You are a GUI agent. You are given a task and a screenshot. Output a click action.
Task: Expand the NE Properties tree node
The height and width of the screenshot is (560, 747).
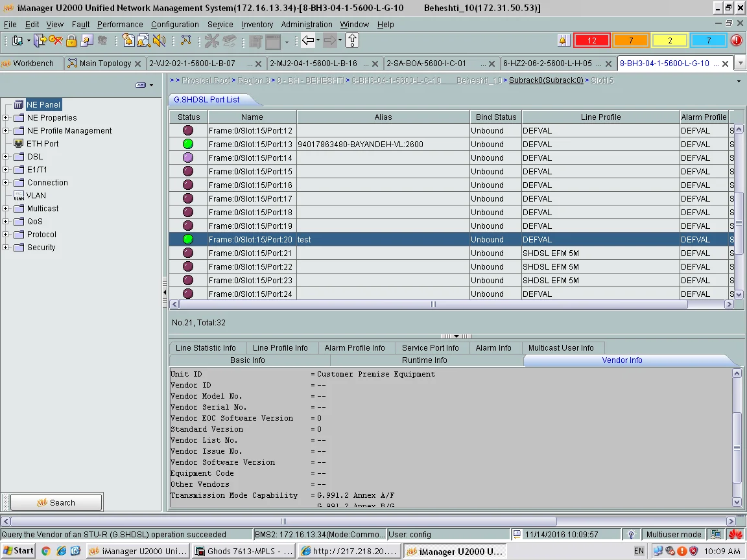[x=6, y=118]
